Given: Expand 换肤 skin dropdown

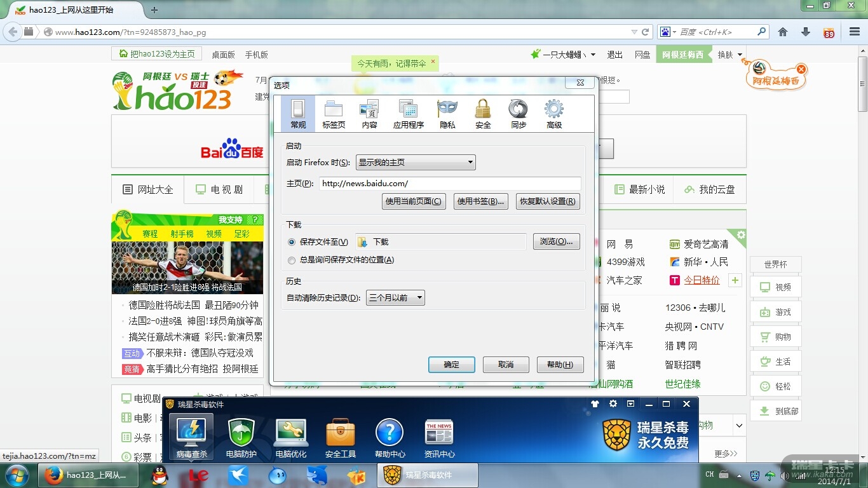Looking at the screenshot, I should [x=730, y=55].
